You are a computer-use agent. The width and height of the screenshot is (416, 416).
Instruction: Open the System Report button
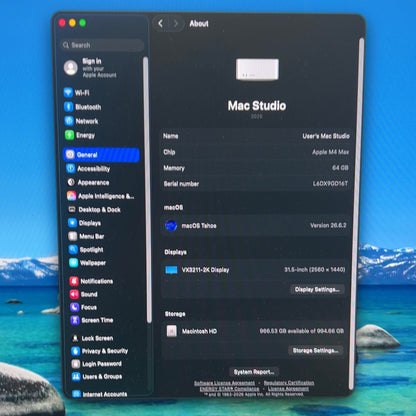pos(254,372)
